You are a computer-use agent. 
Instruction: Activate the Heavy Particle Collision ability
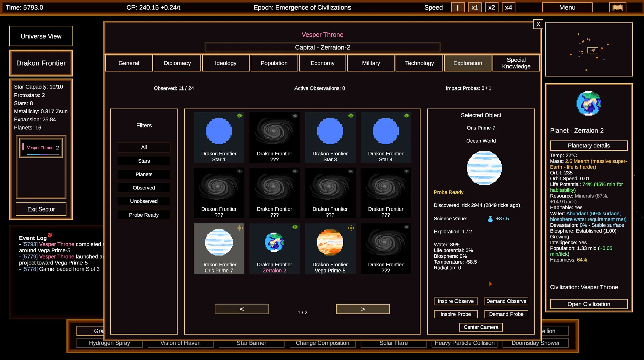465,343
